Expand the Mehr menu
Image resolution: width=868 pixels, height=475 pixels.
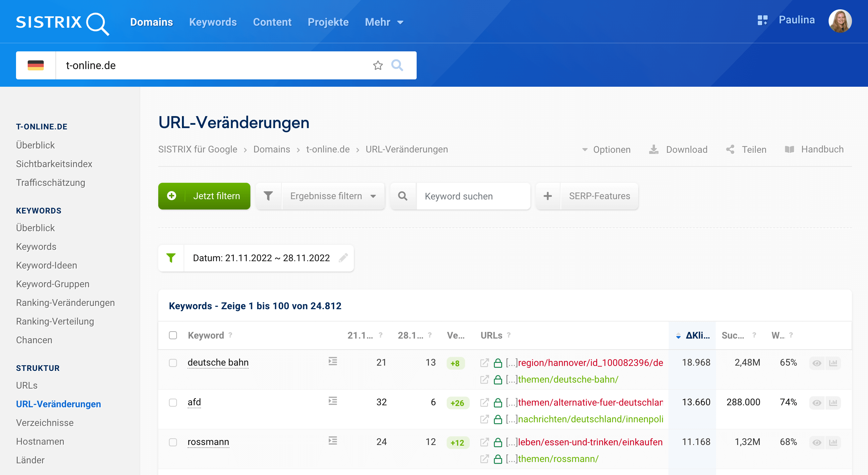pos(384,22)
